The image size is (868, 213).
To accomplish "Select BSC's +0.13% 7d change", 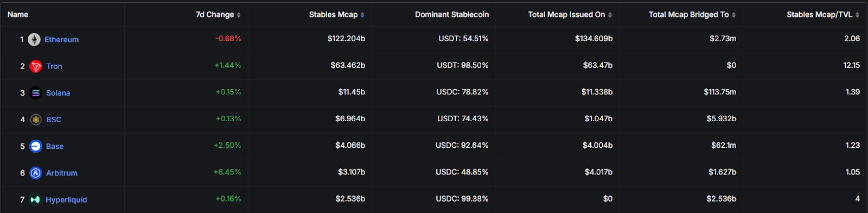I will point(228,118).
